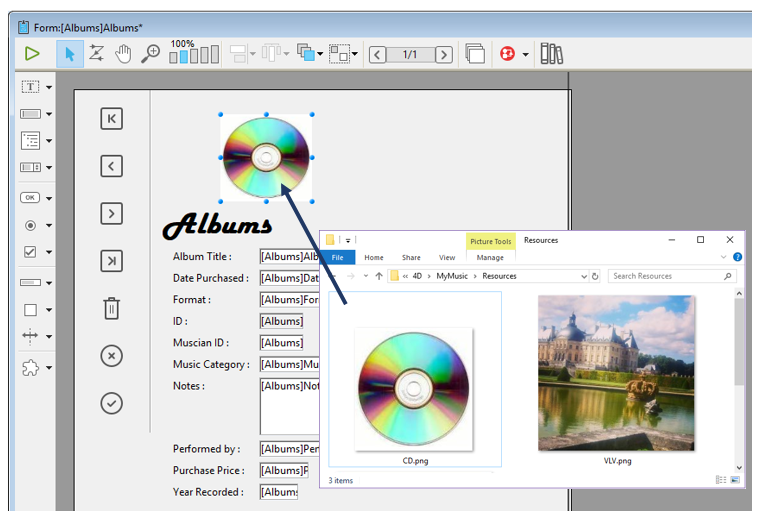Viewport: 762px width, 516px height.
Task: Open the plug-in puzzle piece dropdown
Action: (x=49, y=368)
